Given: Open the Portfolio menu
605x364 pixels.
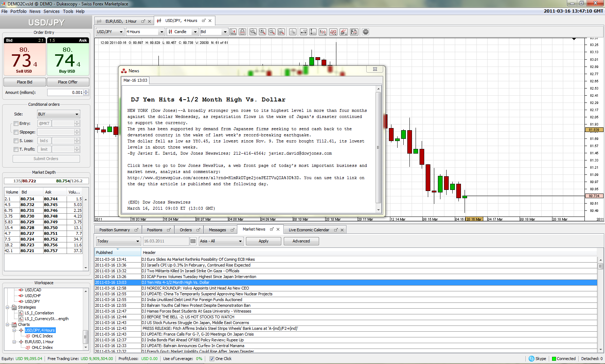Looking at the screenshot, I should [18, 11].
